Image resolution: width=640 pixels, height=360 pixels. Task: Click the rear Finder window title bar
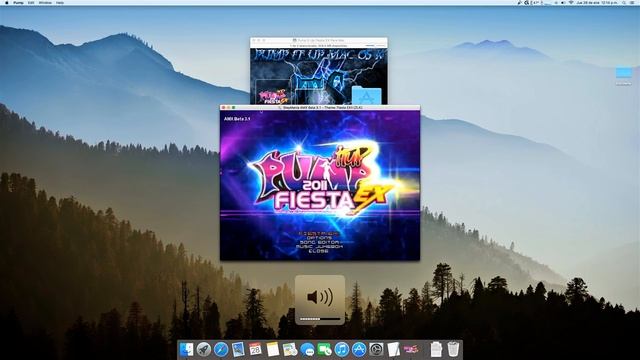319,40
